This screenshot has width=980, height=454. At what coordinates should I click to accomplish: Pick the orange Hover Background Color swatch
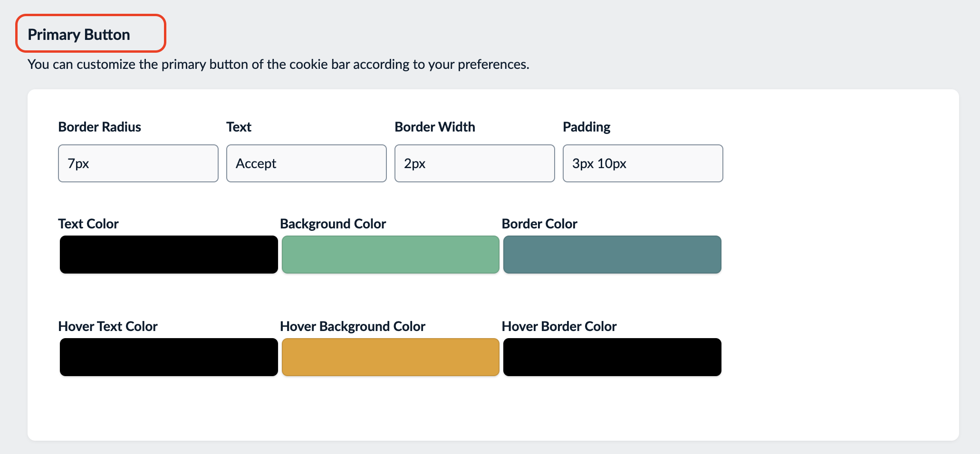pyautogui.click(x=391, y=357)
